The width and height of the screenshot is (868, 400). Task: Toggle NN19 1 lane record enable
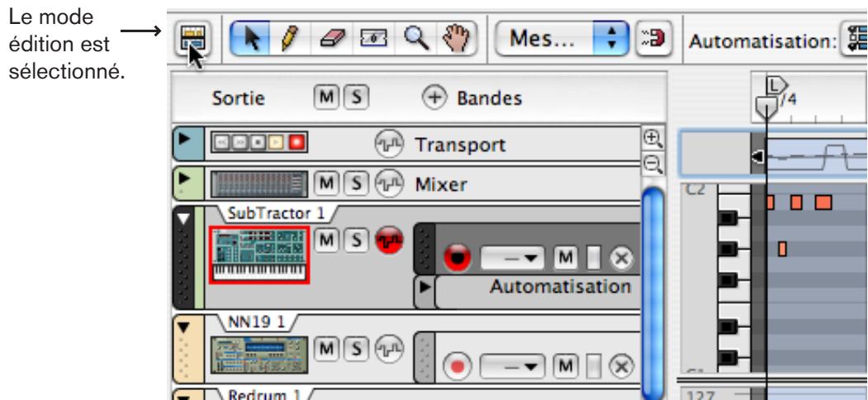[x=458, y=366]
